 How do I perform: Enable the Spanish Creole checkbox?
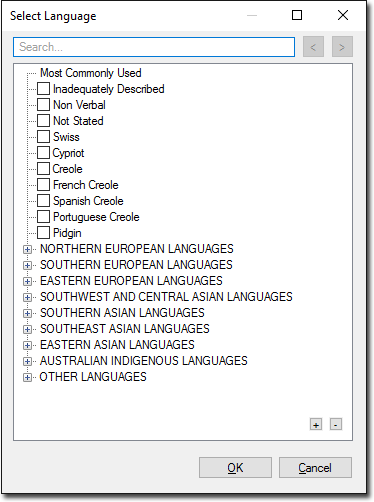point(43,201)
